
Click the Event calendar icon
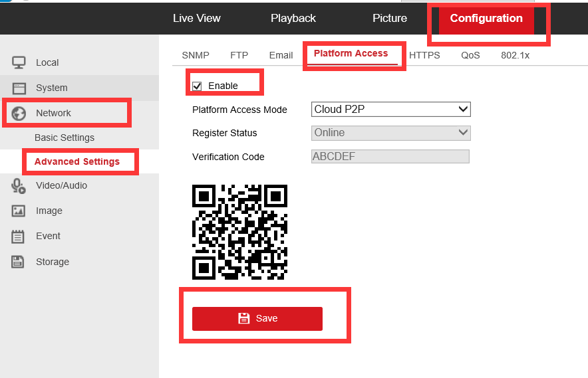(x=18, y=236)
